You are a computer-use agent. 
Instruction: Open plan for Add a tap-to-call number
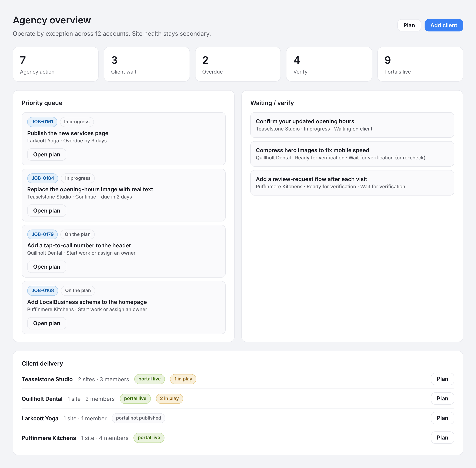[47, 267]
